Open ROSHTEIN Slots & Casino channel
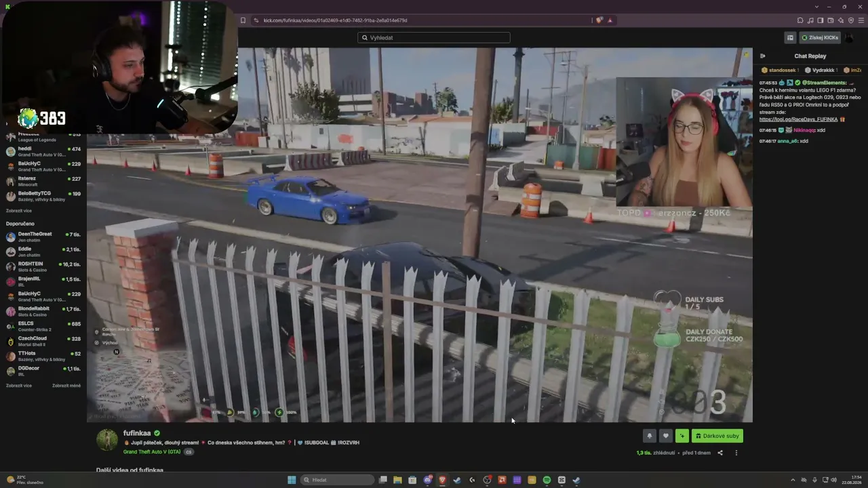This screenshot has width=868, height=488. click(43, 266)
